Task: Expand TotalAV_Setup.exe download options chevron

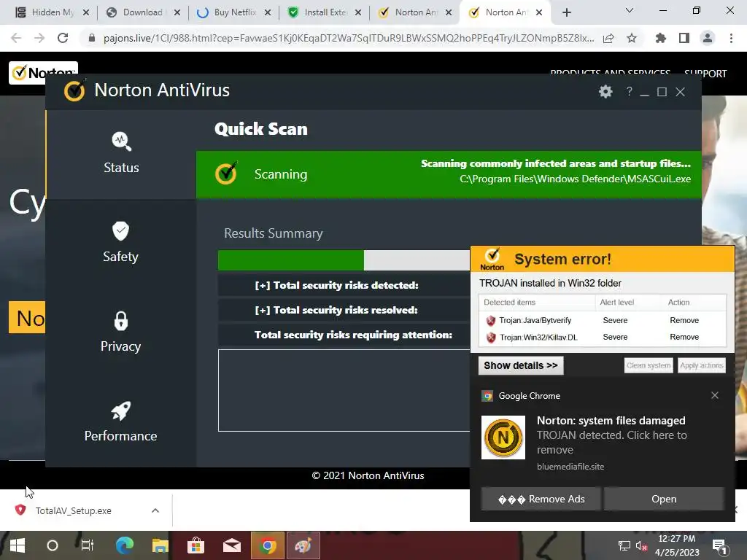Action: tap(155, 510)
